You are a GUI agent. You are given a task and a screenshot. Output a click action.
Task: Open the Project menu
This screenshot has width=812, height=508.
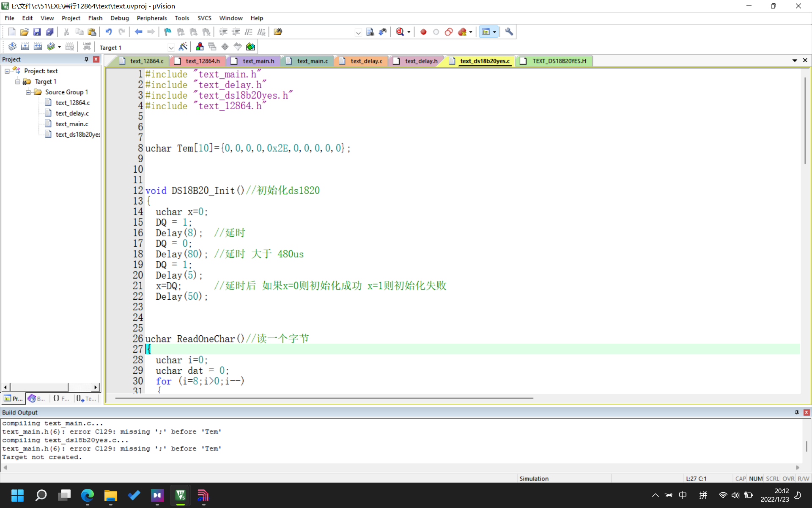pyautogui.click(x=71, y=18)
